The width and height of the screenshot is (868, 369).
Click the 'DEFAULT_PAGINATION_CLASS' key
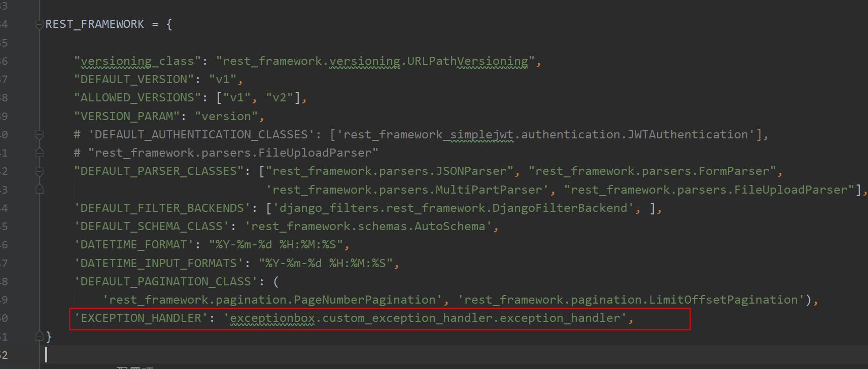[x=166, y=282]
